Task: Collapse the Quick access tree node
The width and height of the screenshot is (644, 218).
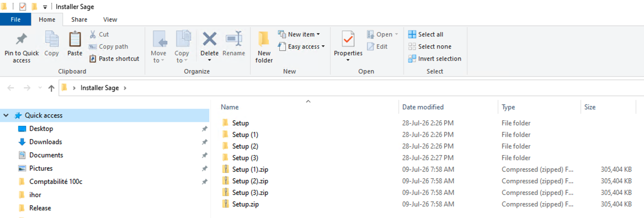Action: pos(6,116)
